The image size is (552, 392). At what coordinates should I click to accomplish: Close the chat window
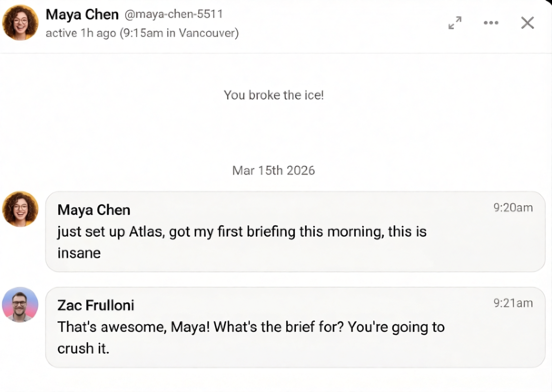point(527,23)
